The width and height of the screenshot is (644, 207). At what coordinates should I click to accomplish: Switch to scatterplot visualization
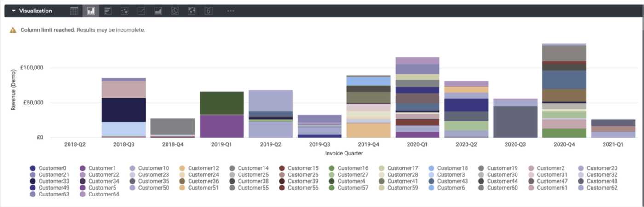tap(125, 11)
